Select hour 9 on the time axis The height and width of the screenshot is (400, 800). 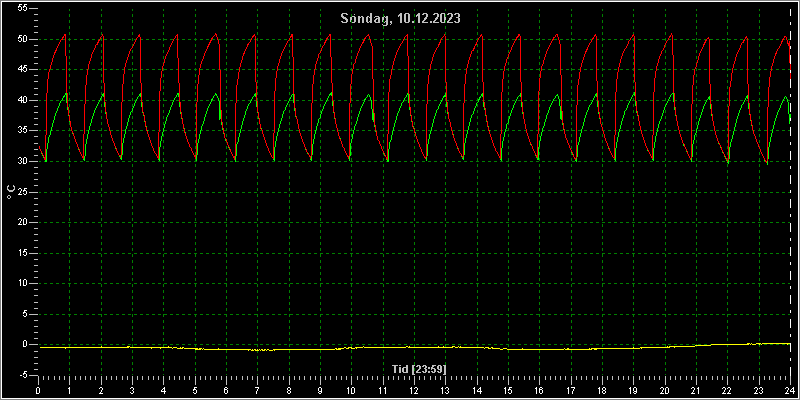[320, 391]
